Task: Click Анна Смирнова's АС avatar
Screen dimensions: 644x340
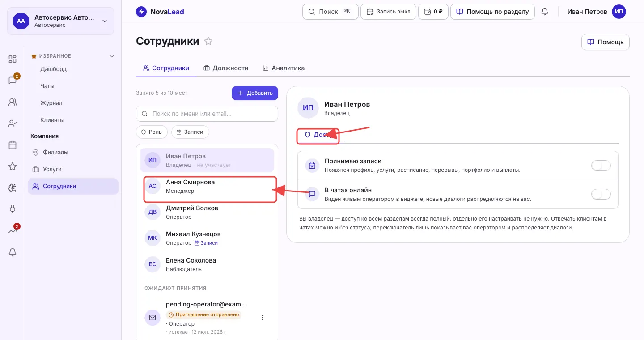Action: click(x=153, y=186)
